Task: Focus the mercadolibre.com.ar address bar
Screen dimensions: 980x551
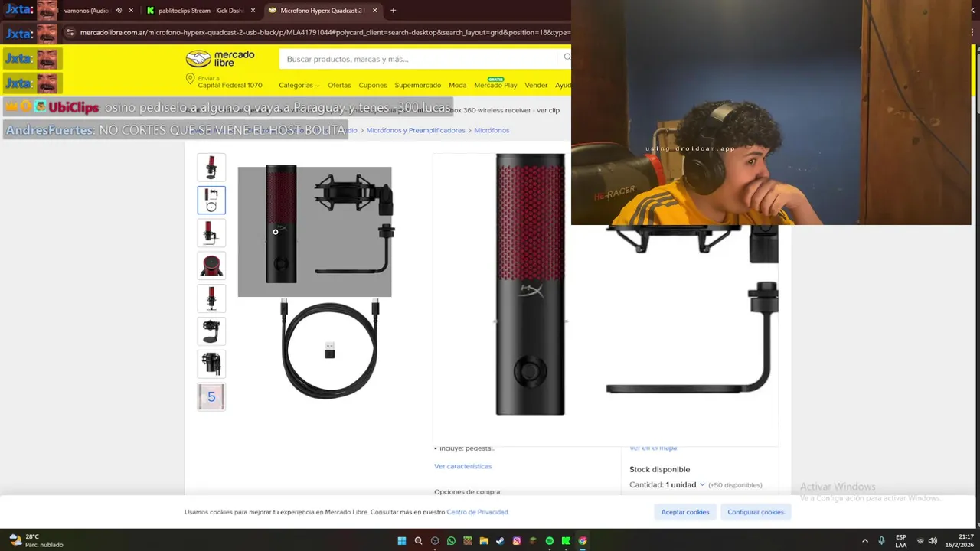Action: 325,33
